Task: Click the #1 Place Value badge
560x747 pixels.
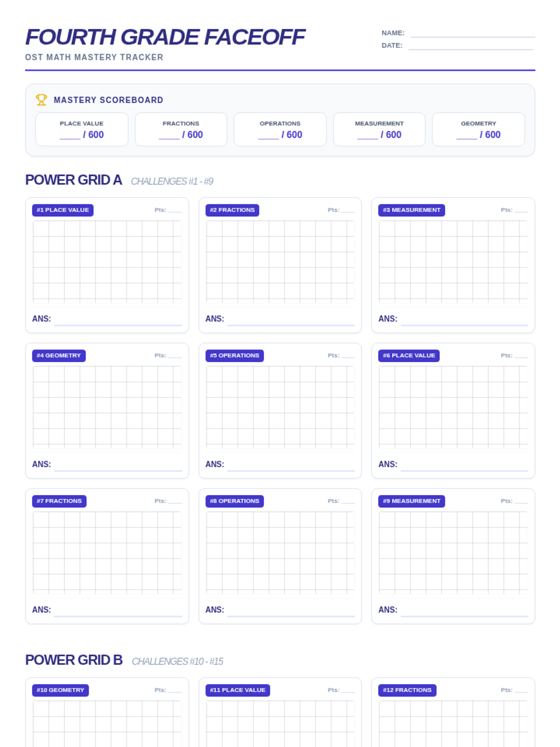Action: [63, 210]
